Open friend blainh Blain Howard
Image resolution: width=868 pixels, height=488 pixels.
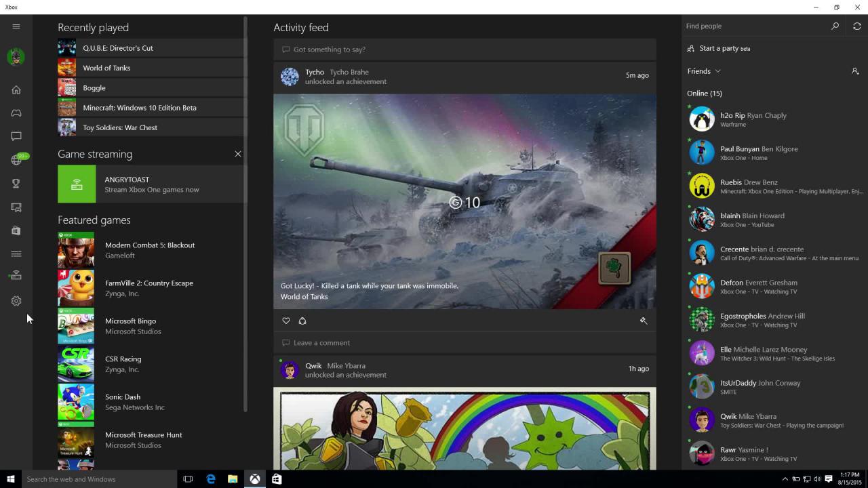(774, 220)
